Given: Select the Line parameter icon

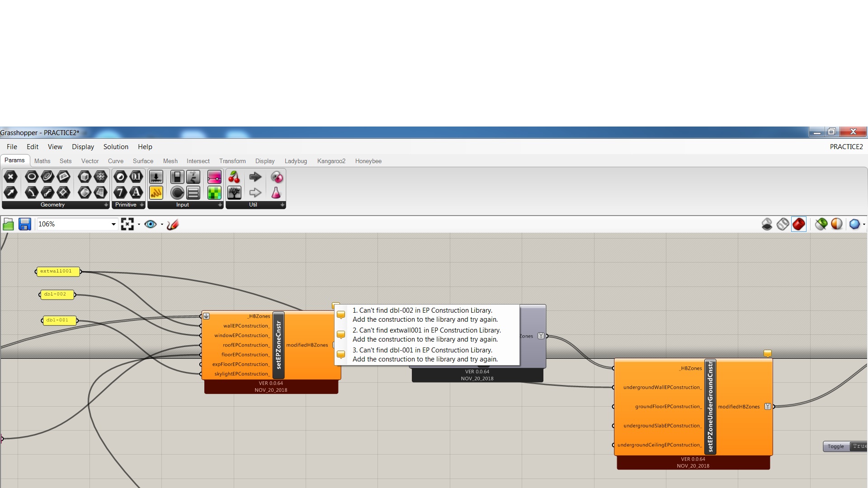Looking at the screenshot, I should [x=47, y=192].
